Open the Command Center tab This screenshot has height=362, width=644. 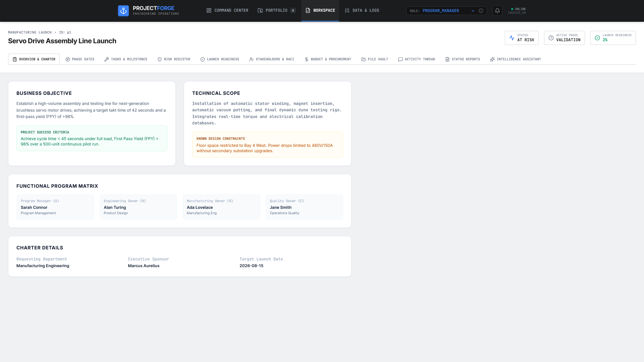[227, 10]
